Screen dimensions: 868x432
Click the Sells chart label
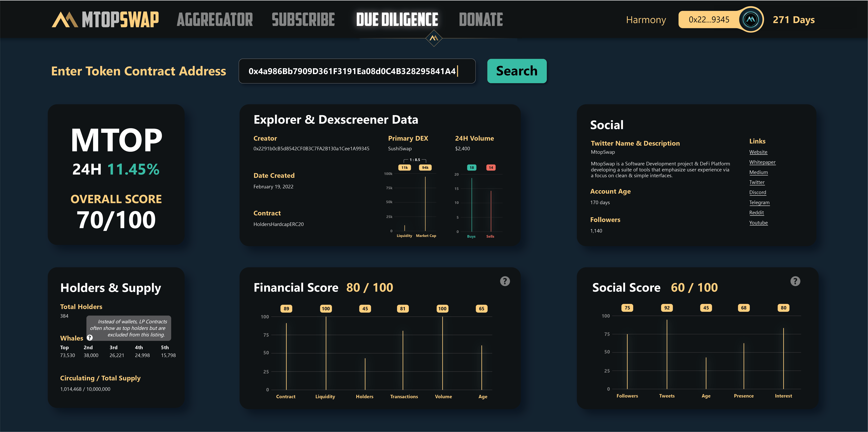coord(490,236)
